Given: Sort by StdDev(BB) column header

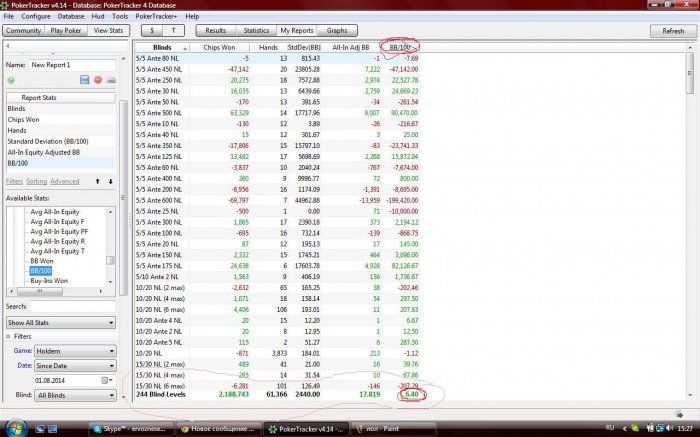Looking at the screenshot, I should point(304,47).
